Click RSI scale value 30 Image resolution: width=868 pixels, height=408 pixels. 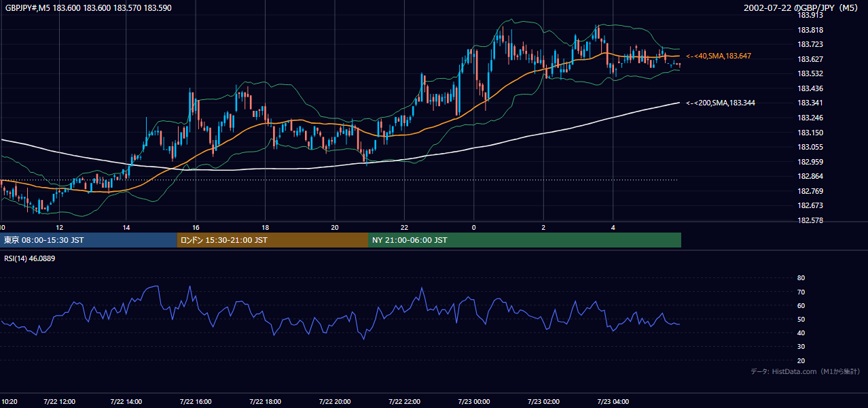coord(801,347)
